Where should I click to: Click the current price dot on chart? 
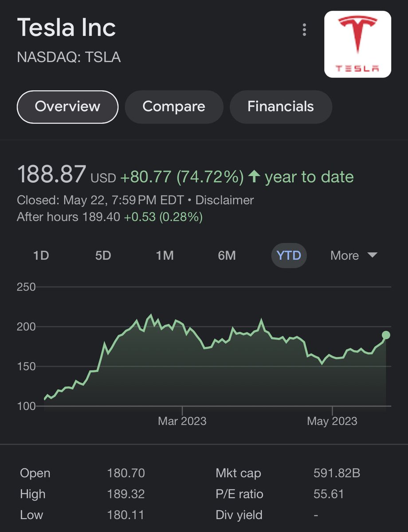[x=386, y=335]
